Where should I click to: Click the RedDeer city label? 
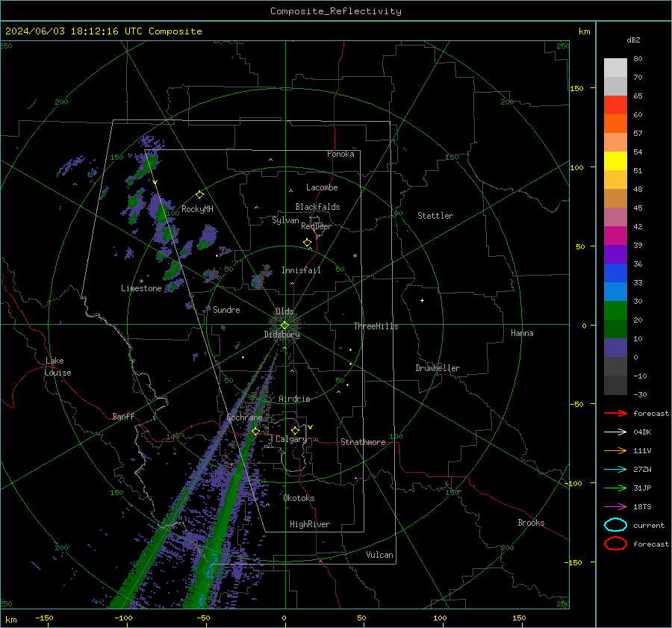pyautogui.click(x=317, y=226)
